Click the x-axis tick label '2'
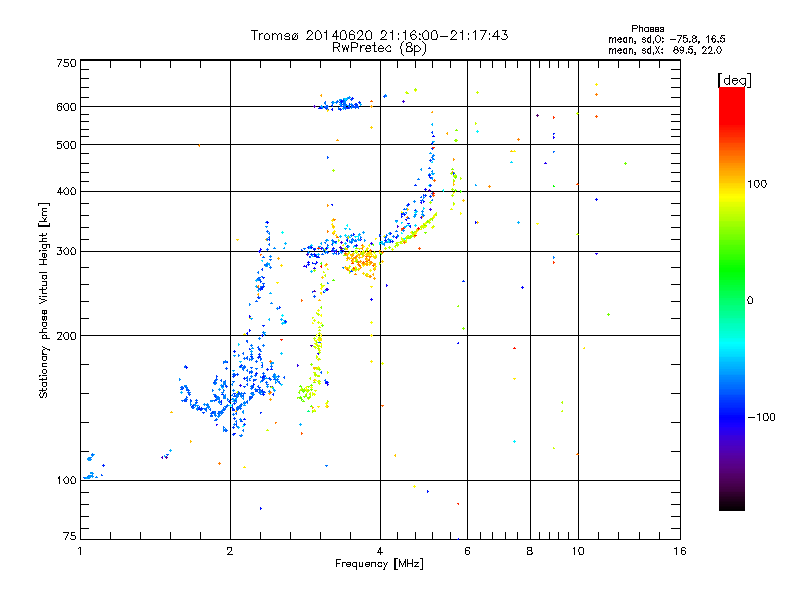Screen dimensions: 800x600 [230, 551]
